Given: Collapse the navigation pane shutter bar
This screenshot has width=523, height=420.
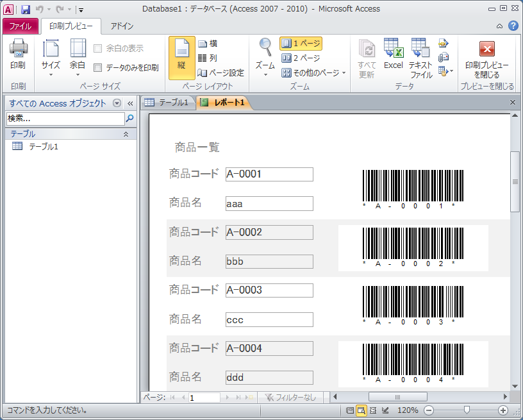Looking at the screenshot, I should 130,103.
